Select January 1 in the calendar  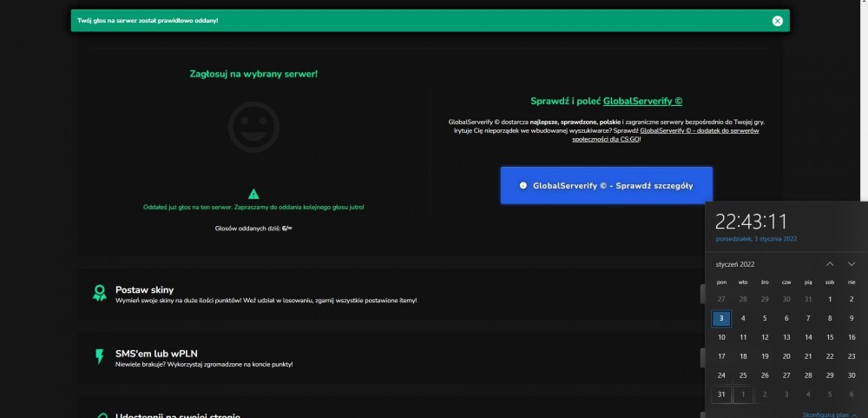point(830,299)
